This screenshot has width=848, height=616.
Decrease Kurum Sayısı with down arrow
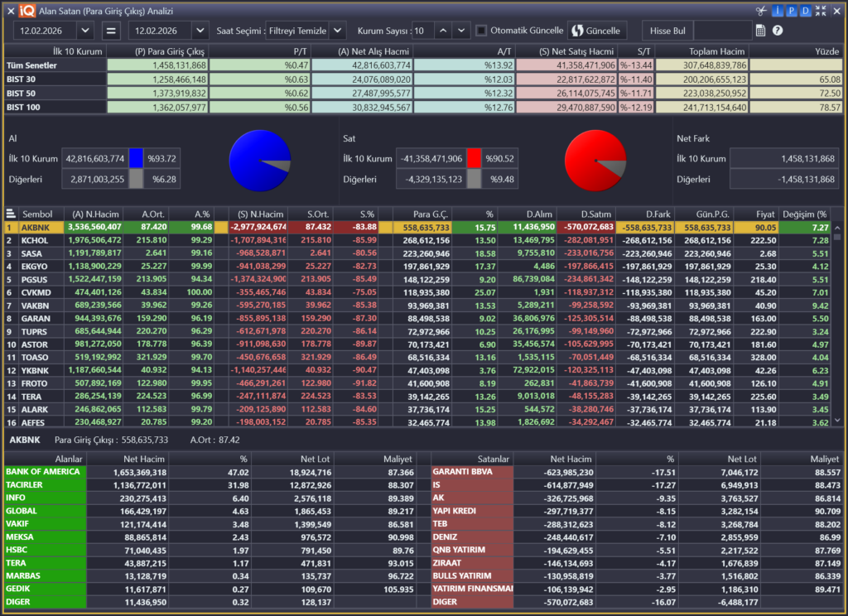pos(460,31)
